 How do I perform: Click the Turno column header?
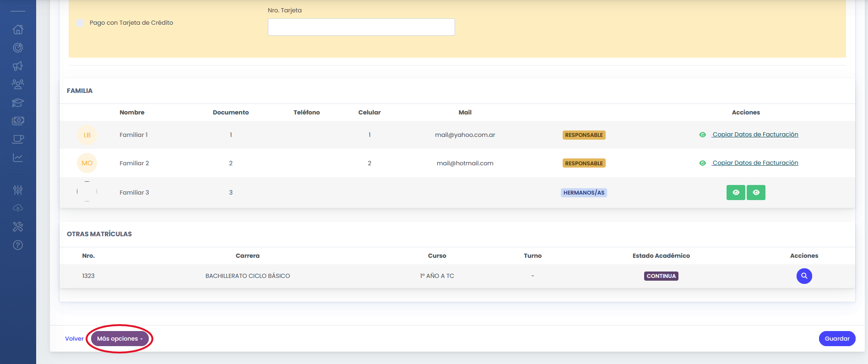[533, 256]
